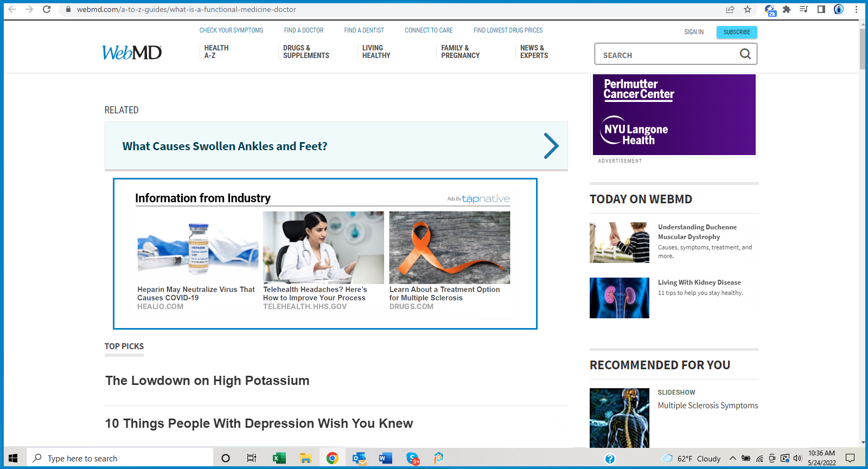Open the notifications action center

pos(850,458)
